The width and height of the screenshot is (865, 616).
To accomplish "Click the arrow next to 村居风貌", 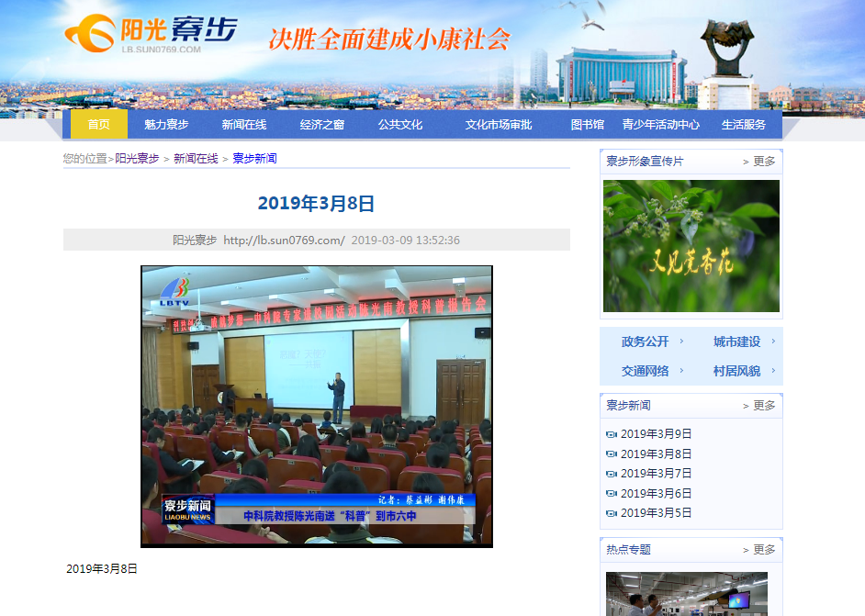I will click(773, 371).
